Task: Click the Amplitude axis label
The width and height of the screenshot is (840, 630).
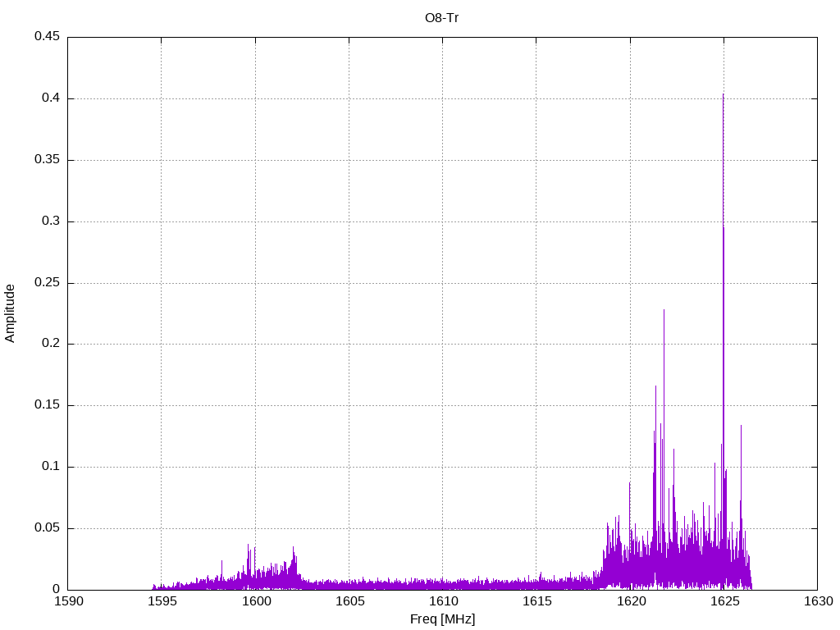Action: 10,313
